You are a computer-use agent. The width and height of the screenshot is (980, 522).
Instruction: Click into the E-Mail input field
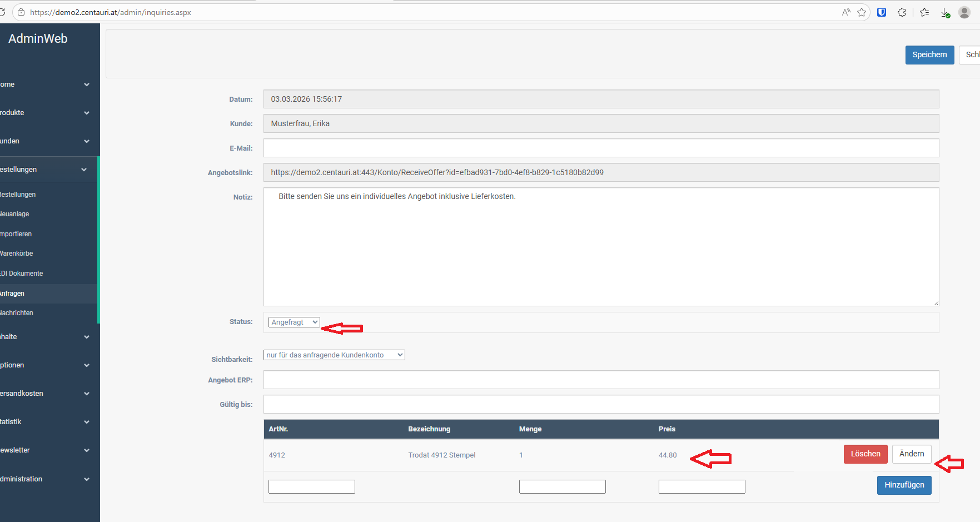point(601,148)
